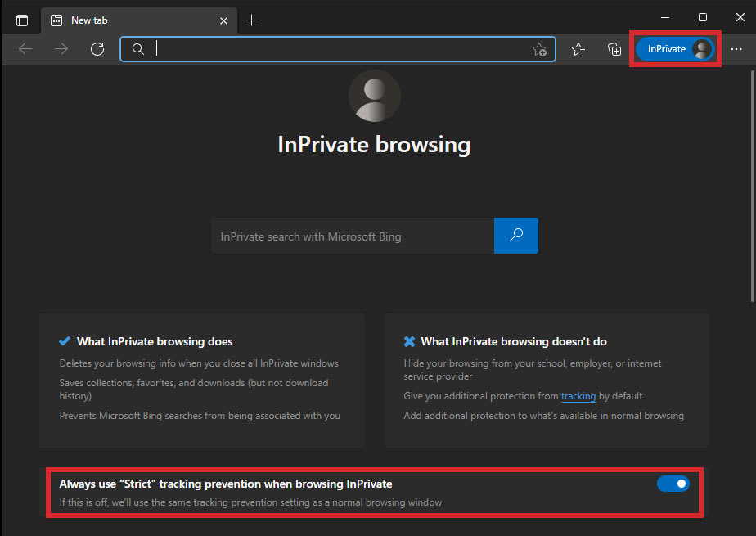Go back to previous page
Image resolution: width=756 pixels, height=536 pixels.
point(25,48)
